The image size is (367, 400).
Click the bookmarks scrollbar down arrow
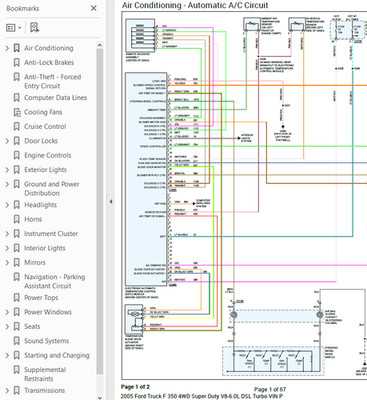click(100, 397)
